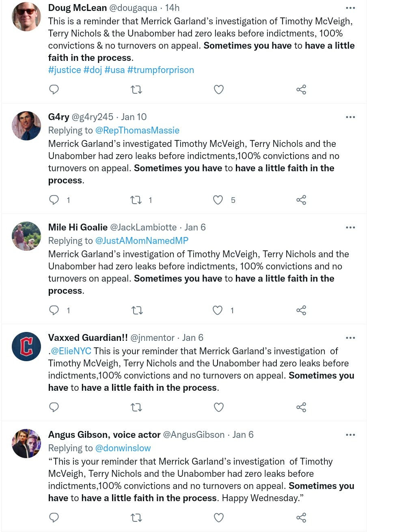Like Doug McLean's tweet
412x532 pixels.
pos(219,89)
